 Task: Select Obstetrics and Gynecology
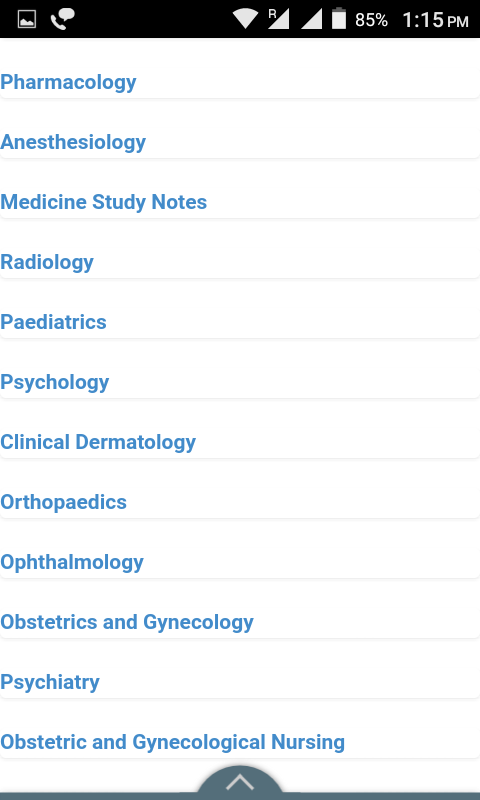click(127, 622)
